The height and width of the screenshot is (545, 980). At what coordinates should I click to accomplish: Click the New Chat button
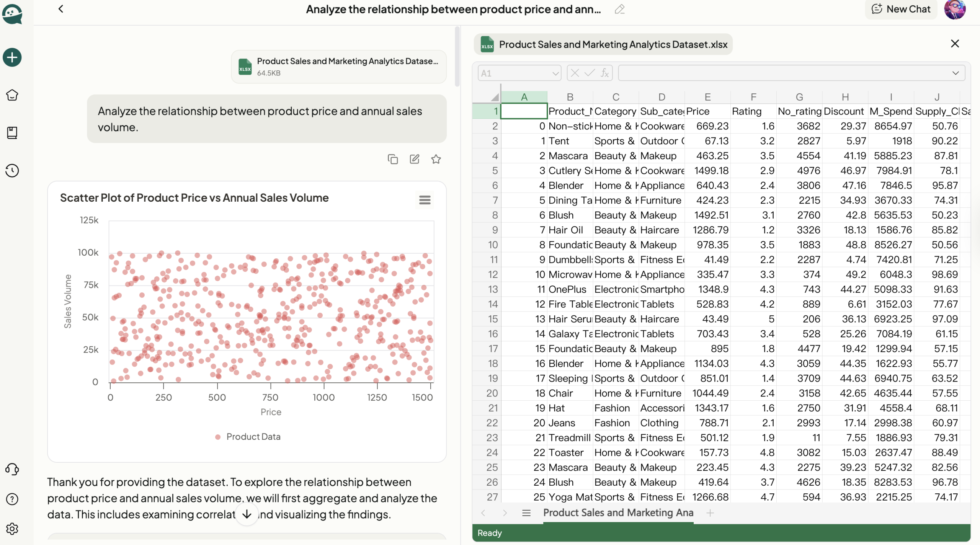pos(901,9)
